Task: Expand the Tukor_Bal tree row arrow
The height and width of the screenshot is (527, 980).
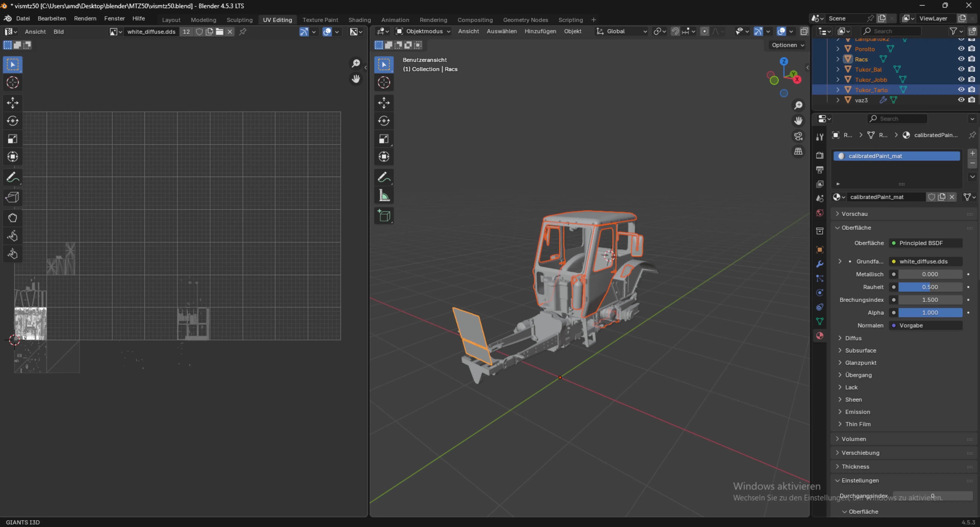Action: [x=838, y=69]
